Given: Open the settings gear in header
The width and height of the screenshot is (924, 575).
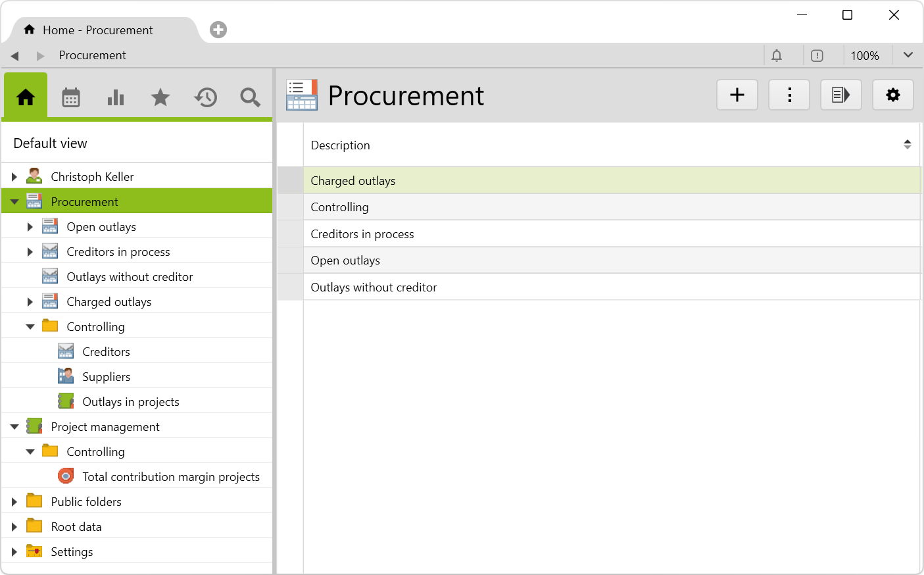Looking at the screenshot, I should coord(892,95).
